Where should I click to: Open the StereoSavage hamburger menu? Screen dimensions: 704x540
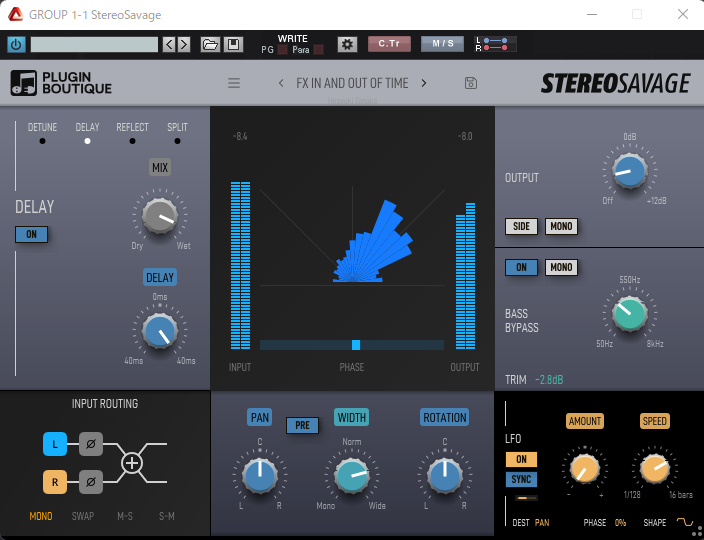234,83
